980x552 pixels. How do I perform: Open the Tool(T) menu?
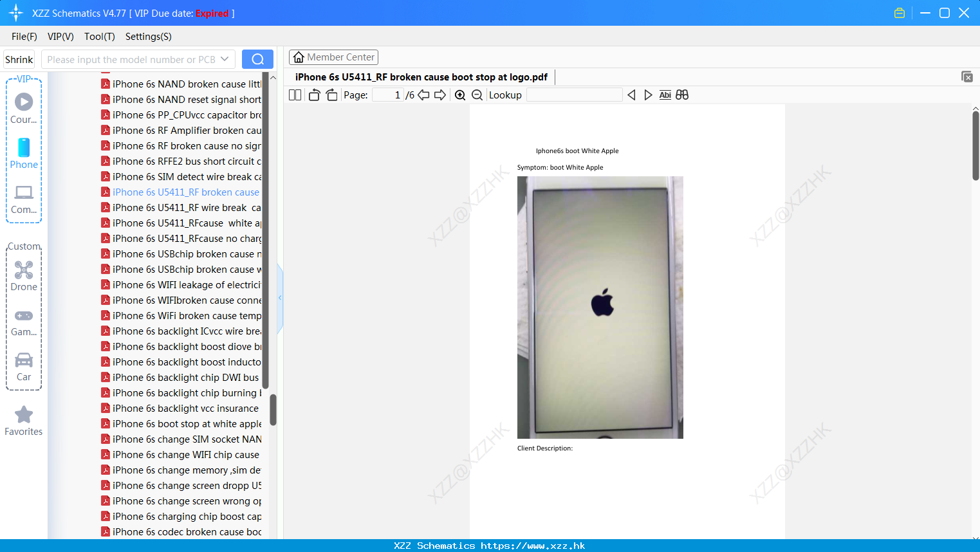[100, 37]
